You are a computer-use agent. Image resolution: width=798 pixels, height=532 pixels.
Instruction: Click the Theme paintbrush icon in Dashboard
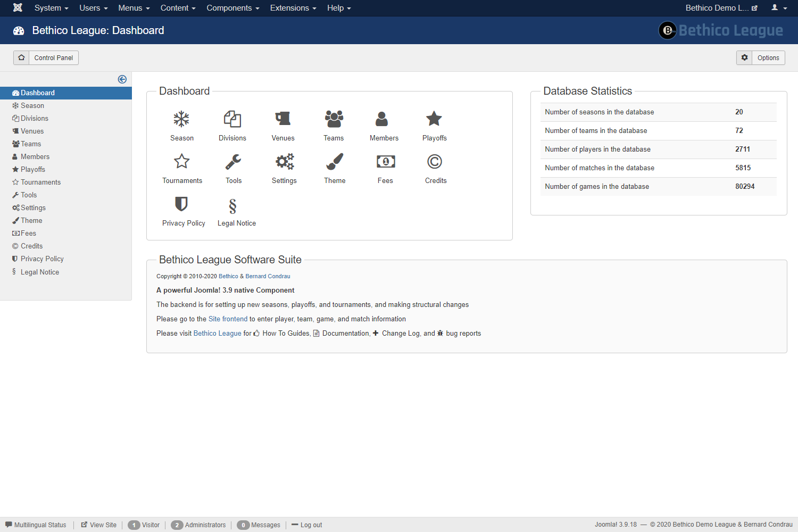[x=335, y=162]
